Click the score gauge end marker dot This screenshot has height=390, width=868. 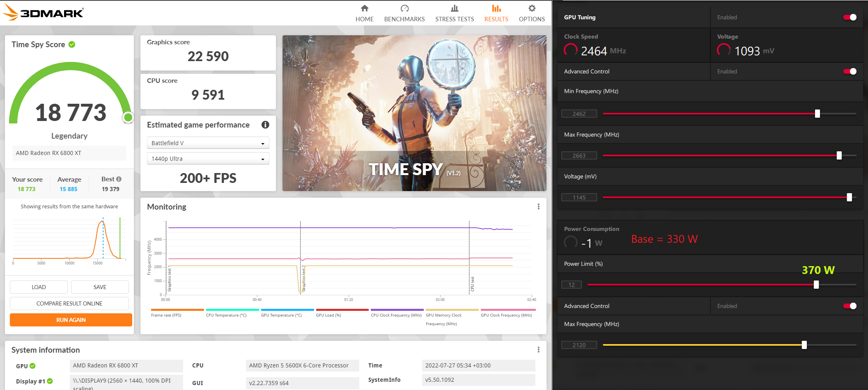click(x=128, y=118)
